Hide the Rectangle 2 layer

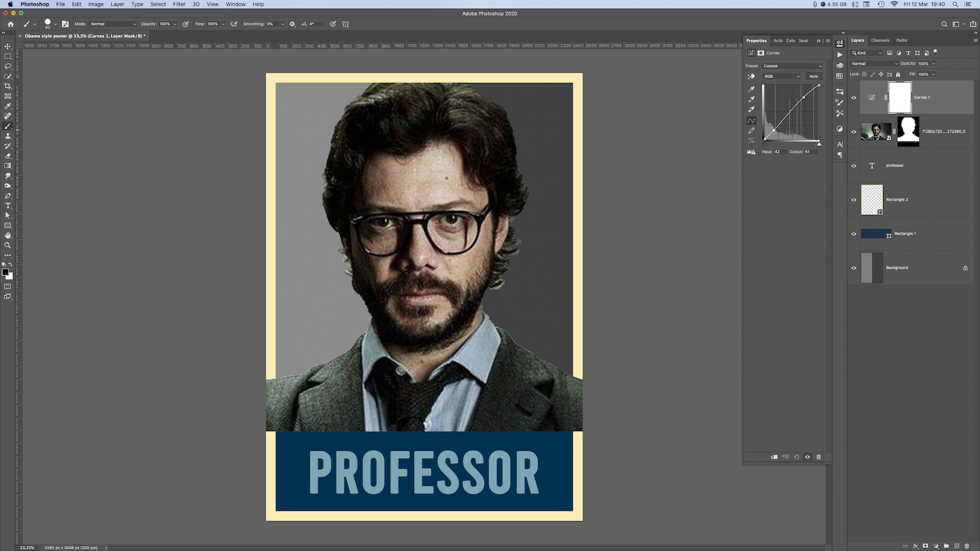pos(854,200)
